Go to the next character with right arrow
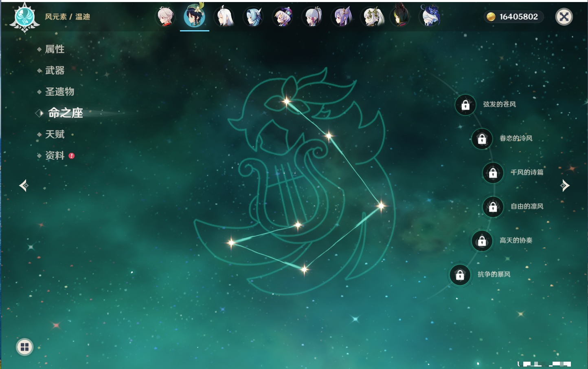588x369 pixels. coord(565,186)
